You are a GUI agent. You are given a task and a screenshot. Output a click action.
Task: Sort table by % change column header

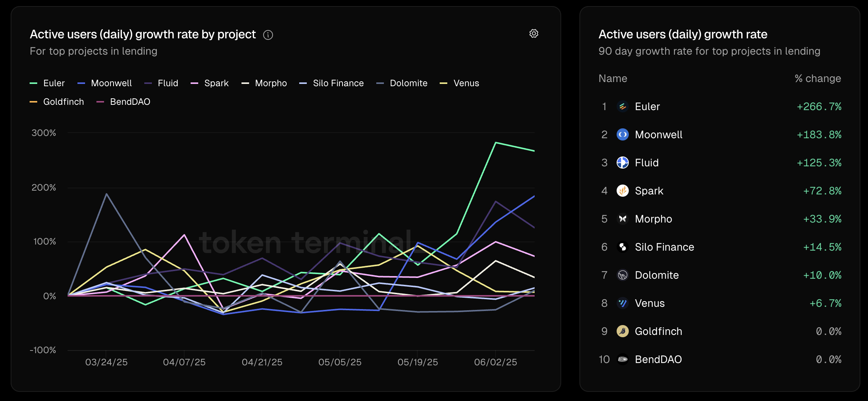coord(817,79)
